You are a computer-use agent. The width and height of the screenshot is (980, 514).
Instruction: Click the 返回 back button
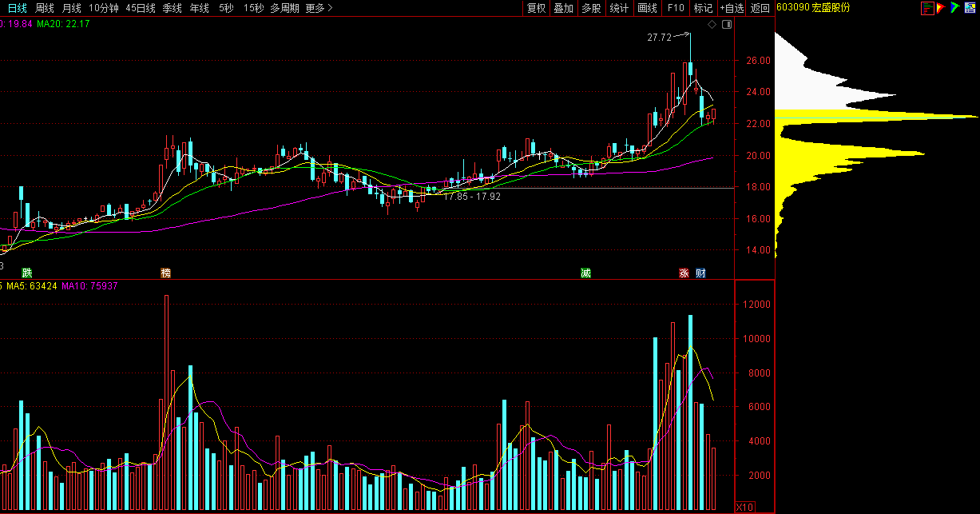pyautogui.click(x=760, y=8)
